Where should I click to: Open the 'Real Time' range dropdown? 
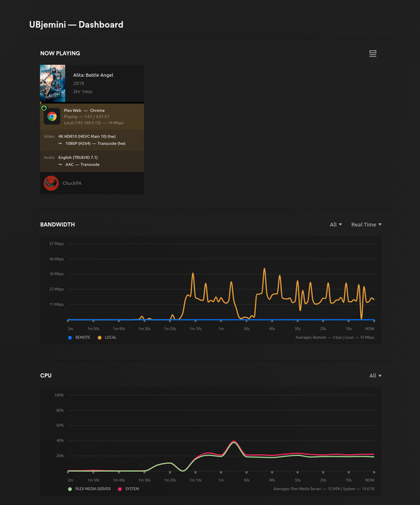(x=366, y=224)
